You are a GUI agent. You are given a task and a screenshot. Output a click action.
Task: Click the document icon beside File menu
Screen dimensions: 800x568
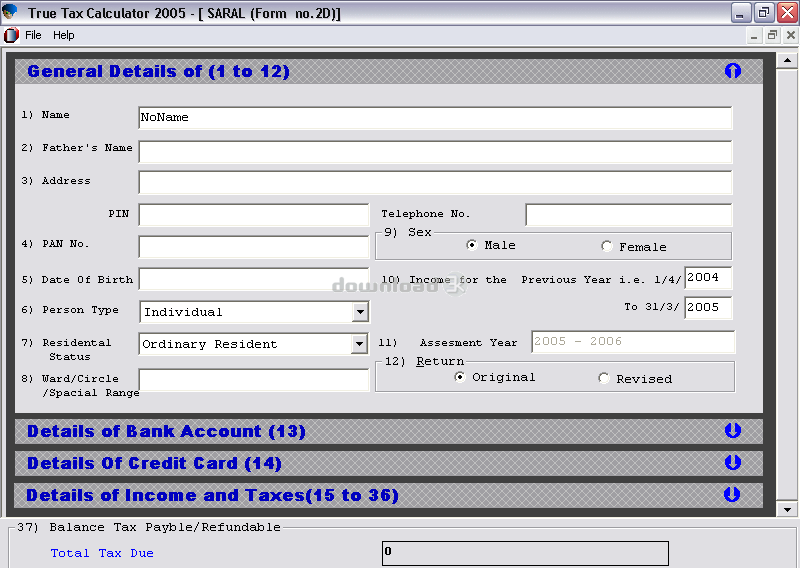[11, 35]
